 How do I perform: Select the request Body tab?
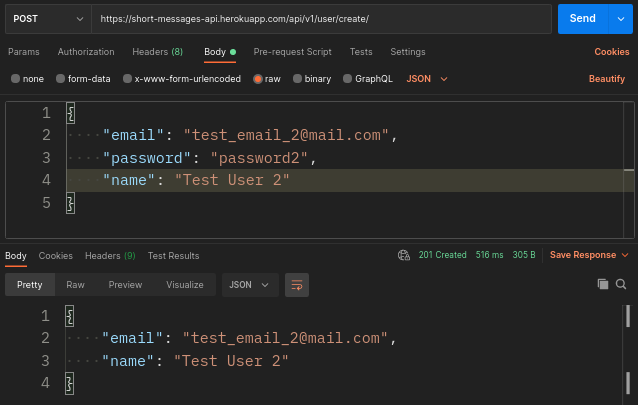click(220, 52)
